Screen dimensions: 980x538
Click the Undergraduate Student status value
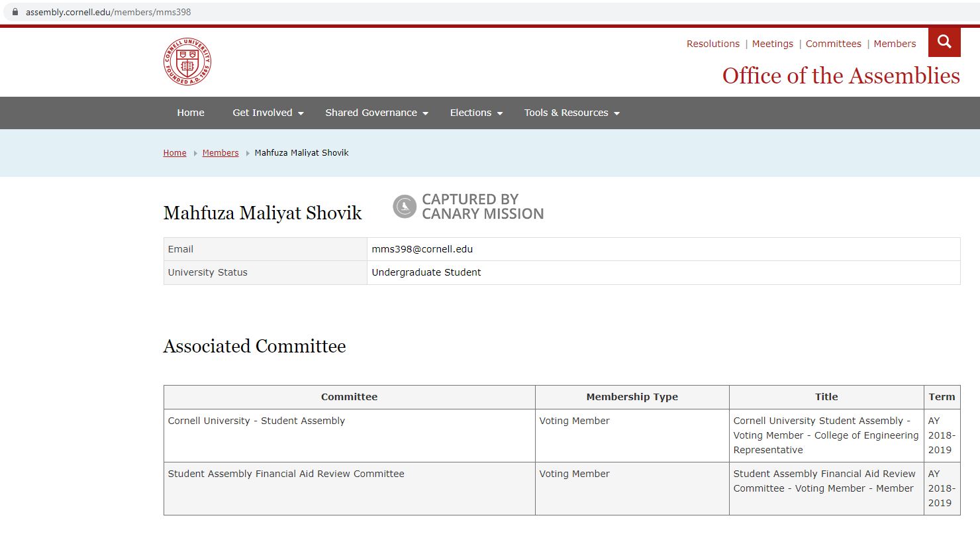(x=426, y=272)
